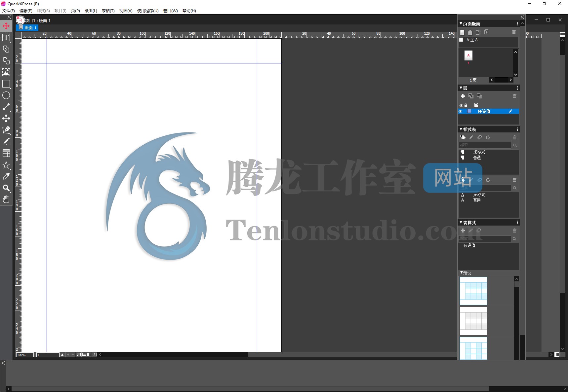Toggle split window horizontal view button
Screen dimensions: 568x392
84,355
